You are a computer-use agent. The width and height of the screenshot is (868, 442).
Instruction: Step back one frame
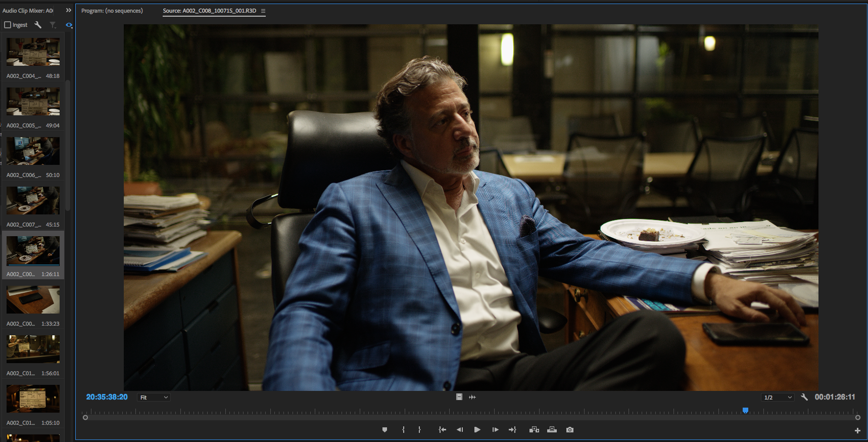click(460, 430)
